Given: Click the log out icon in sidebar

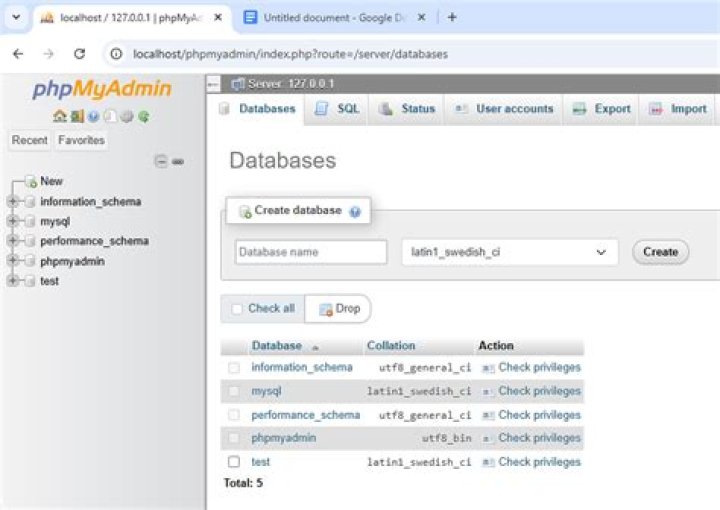Looking at the screenshot, I should coord(76,116).
